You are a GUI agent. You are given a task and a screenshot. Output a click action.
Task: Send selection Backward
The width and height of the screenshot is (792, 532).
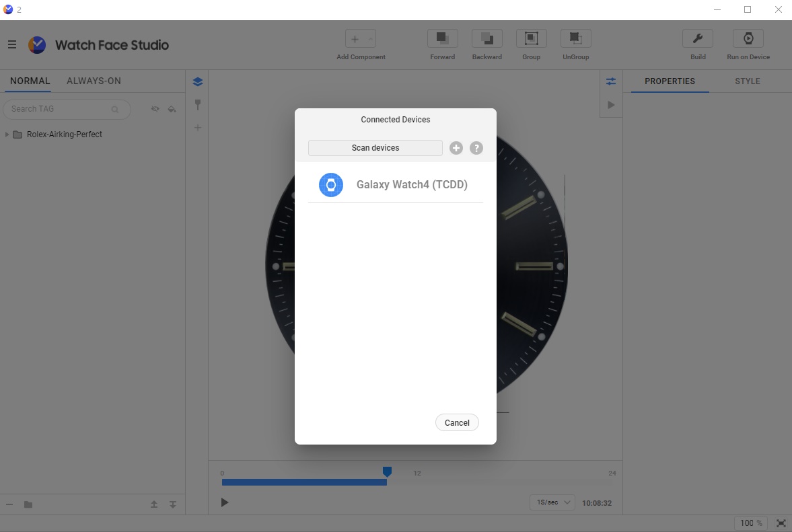point(487,39)
